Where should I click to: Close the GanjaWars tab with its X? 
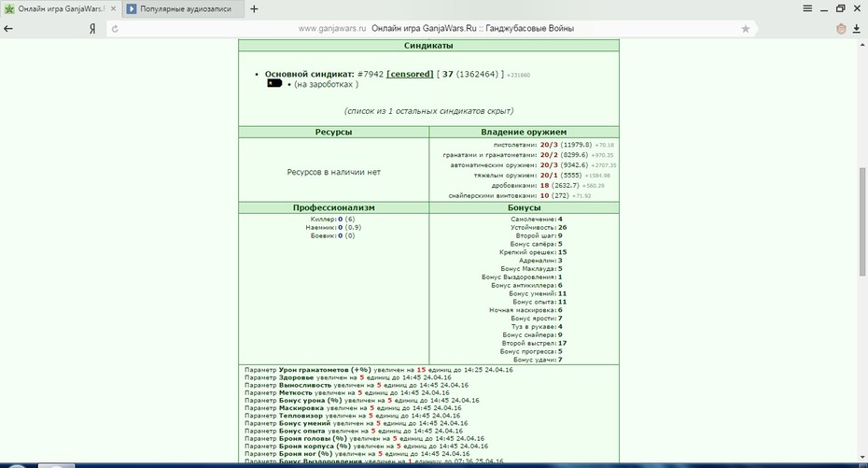tap(114, 8)
